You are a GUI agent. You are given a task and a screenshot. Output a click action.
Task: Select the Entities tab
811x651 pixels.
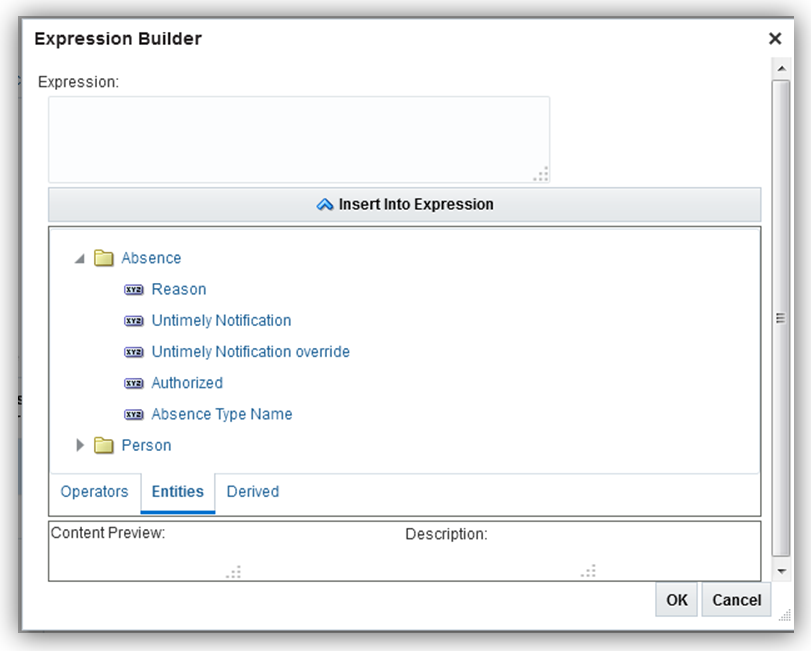pos(177,492)
